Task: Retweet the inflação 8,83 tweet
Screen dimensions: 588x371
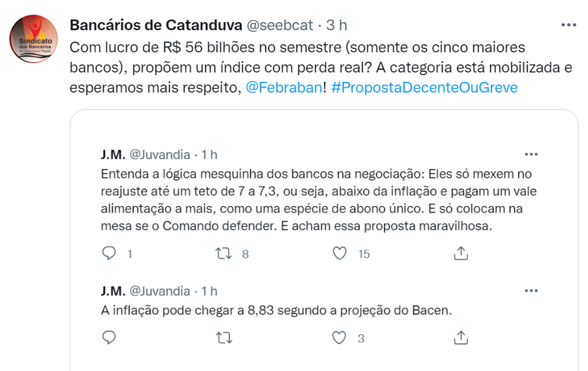Action: pos(224,338)
